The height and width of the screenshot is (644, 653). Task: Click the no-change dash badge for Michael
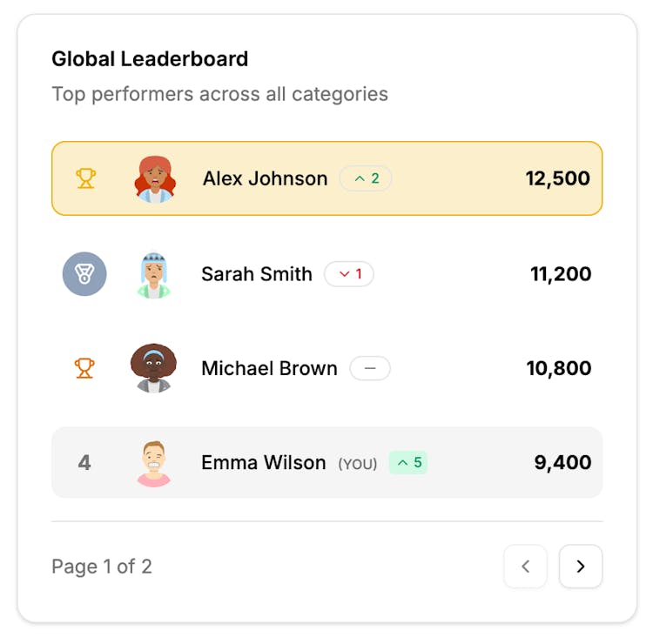(x=370, y=368)
